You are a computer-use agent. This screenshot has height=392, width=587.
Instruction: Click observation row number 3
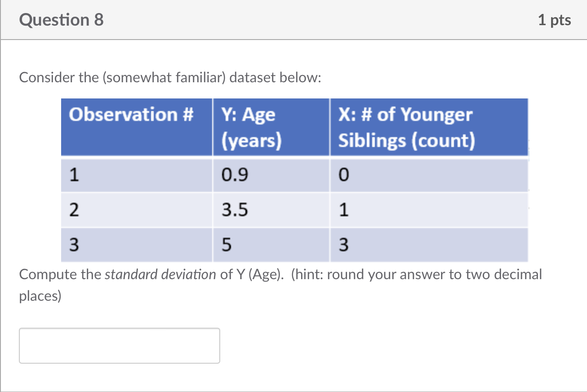click(74, 245)
